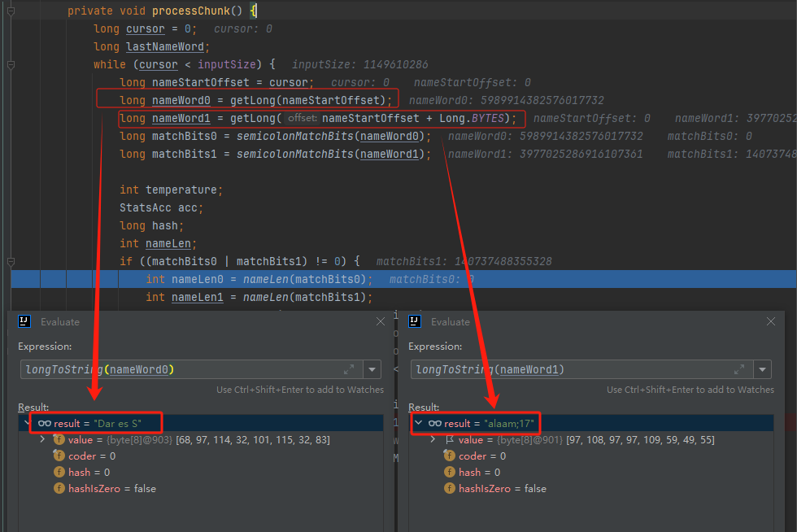Click hashIsZero field icon in right dialog

point(449,488)
